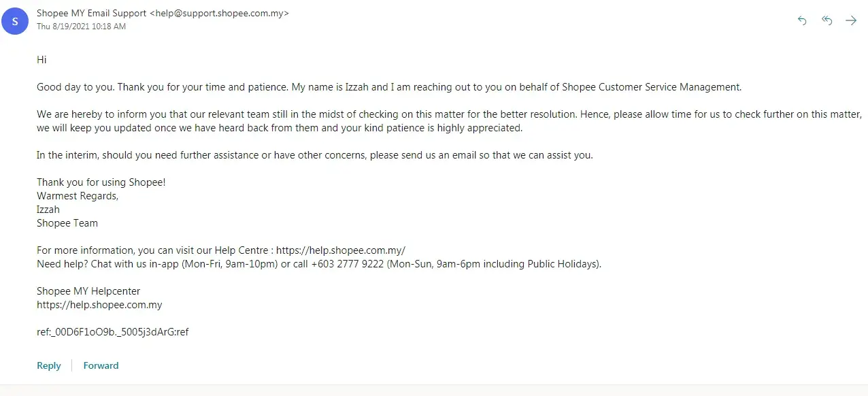Click the "Hi" greeting line
Image resolution: width=868 pixels, height=396 pixels.
pyautogui.click(x=41, y=60)
